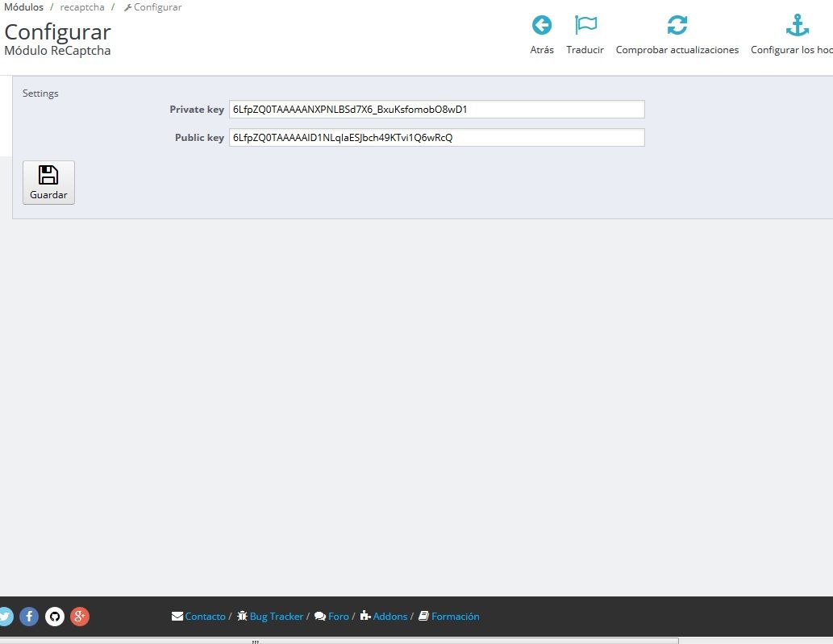Open the Bug Tracker footer link

click(x=277, y=617)
